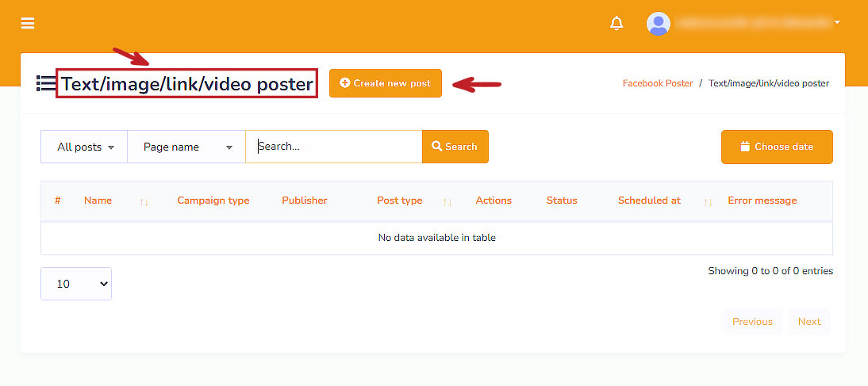This screenshot has height=386, width=868.
Task: Sort table by Name column arrows
Action: coord(144,202)
